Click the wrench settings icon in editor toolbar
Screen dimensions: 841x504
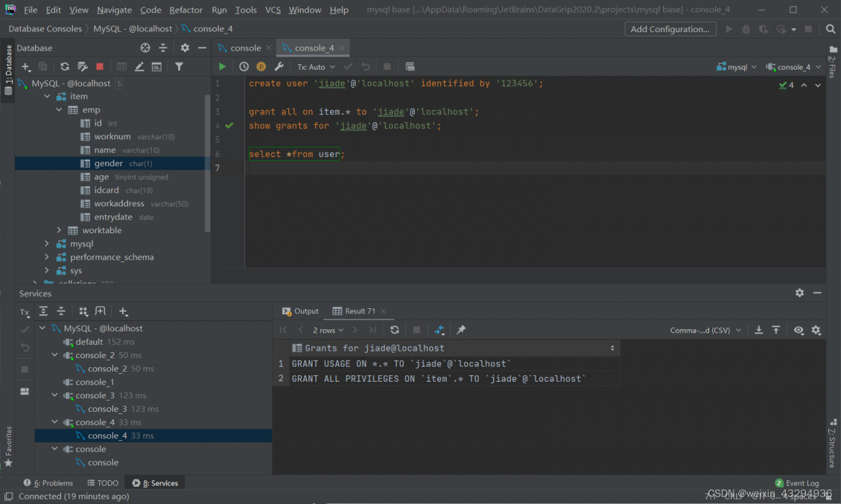point(279,66)
